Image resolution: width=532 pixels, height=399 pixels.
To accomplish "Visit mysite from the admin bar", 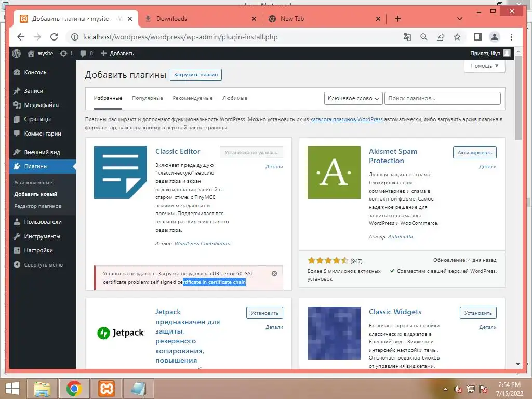I will [41, 54].
